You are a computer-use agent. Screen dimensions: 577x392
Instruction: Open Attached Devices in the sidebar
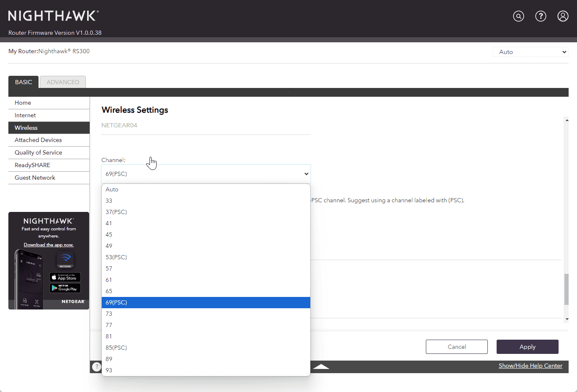point(38,140)
